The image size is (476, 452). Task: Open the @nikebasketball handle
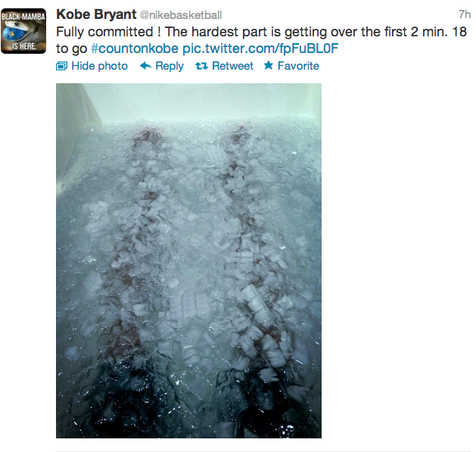pos(181,15)
